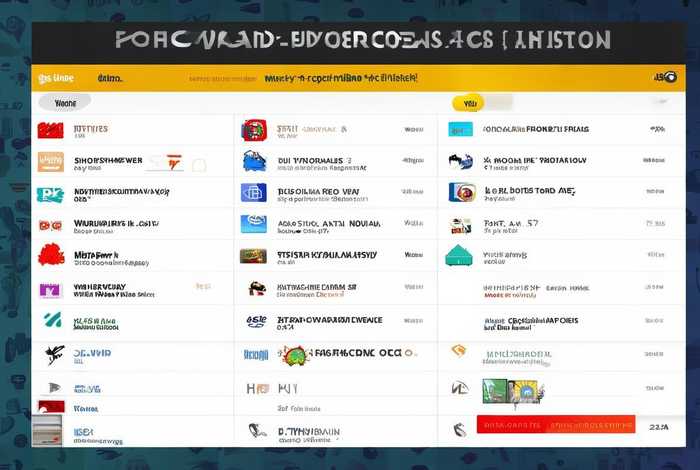The width and height of the screenshot is (700, 470).
Task: Click the blue square icon in middle column
Action: 253,193
